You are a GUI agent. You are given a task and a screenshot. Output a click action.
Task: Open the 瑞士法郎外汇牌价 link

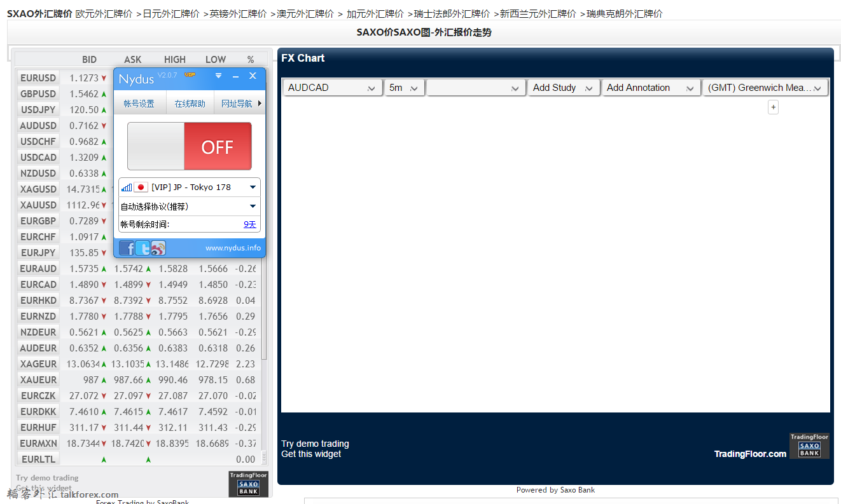[452, 13]
